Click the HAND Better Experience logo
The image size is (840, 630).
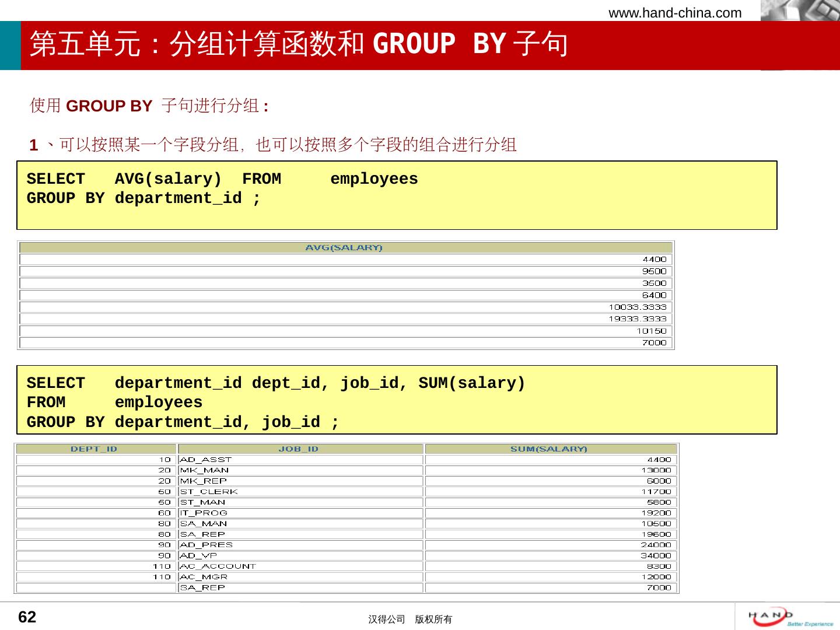pyautogui.click(x=791, y=617)
